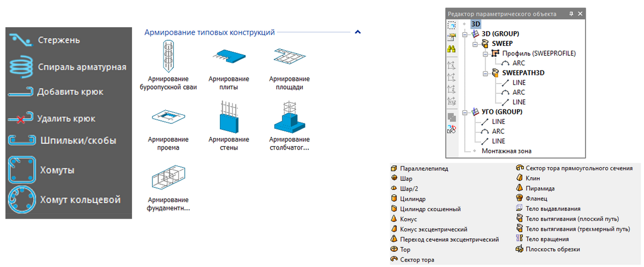This screenshot has height=267, width=644.
Task: Choose Тело вытягивания (трехмерный путь)
Action: 574,229
